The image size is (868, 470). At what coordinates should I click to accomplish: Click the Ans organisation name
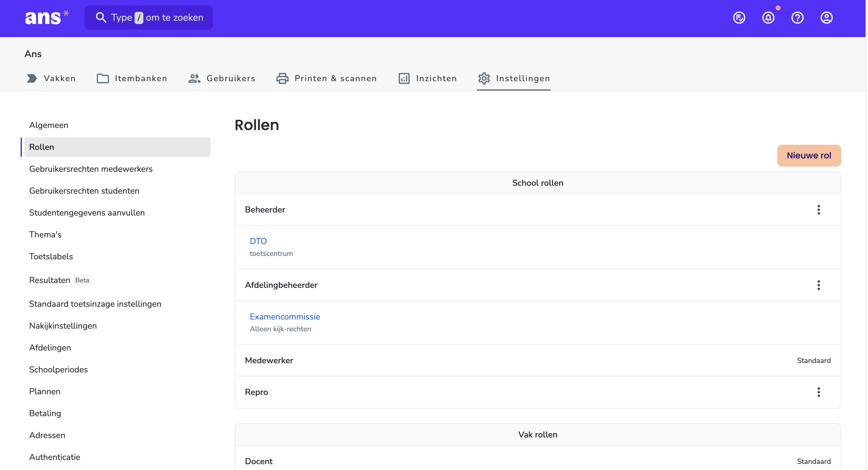(x=33, y=54)
